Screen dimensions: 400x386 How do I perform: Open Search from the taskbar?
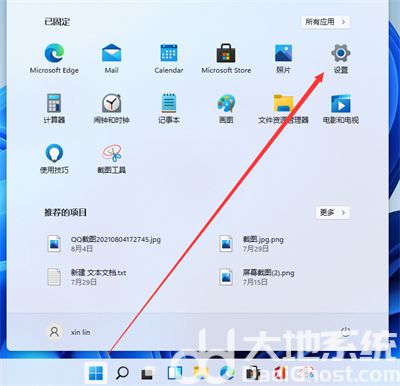point(122,373)
